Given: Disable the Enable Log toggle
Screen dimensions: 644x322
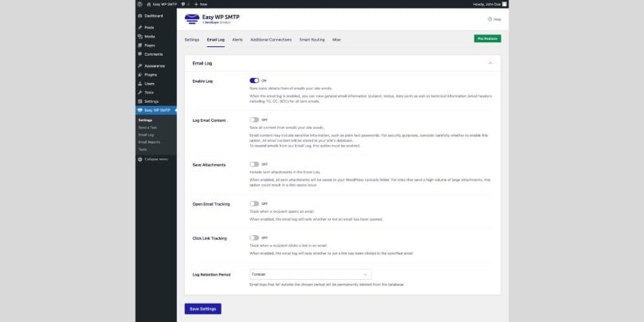Looking at the screenshot, I should coord(254,80).
